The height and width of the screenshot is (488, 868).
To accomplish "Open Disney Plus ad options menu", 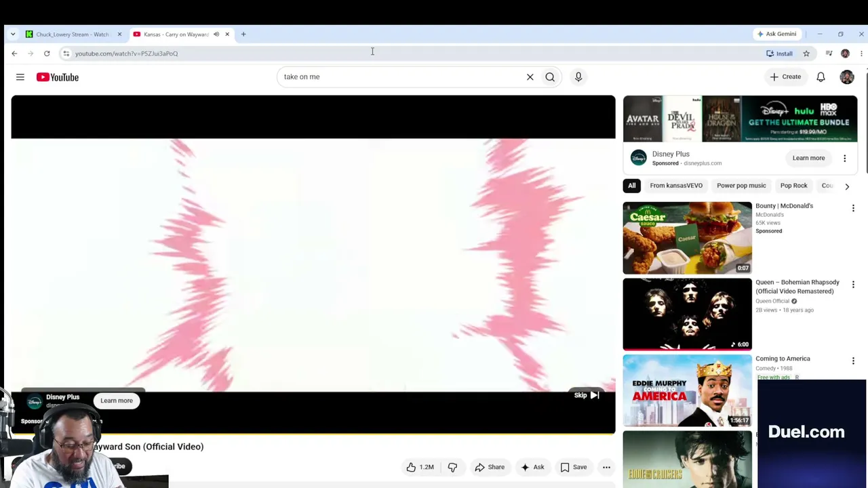I will point(845,158).
